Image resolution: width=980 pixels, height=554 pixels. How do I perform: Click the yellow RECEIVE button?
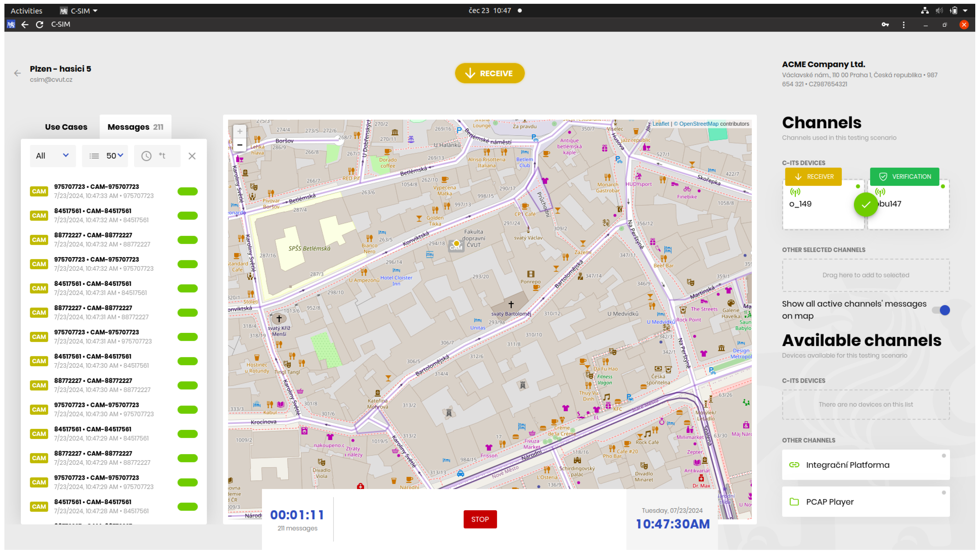[490, 74]
